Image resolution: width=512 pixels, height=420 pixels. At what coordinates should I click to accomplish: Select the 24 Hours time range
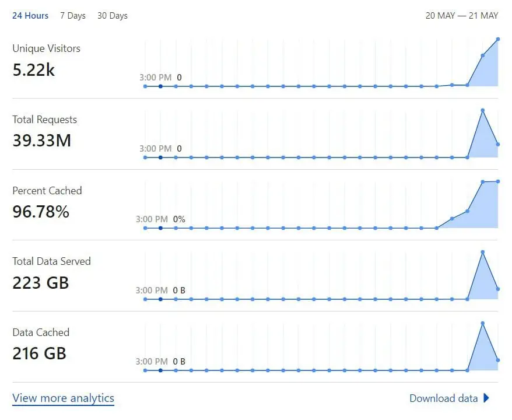[x=30, y=16]
